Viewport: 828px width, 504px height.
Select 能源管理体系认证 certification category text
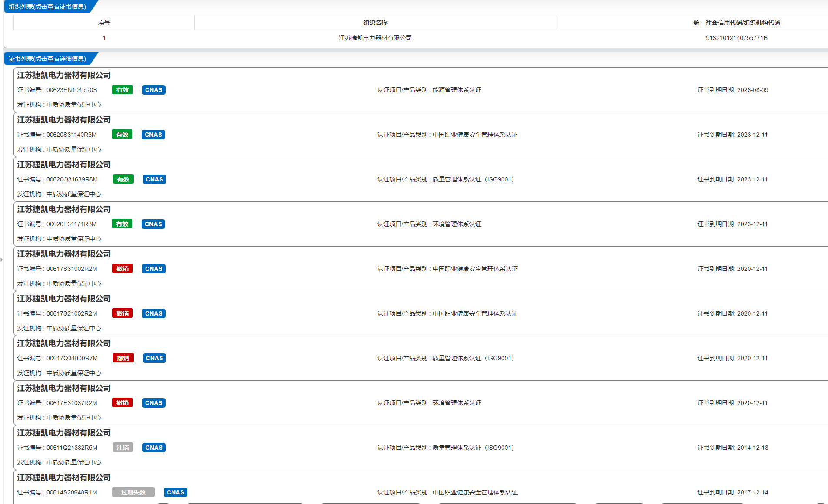457,90
